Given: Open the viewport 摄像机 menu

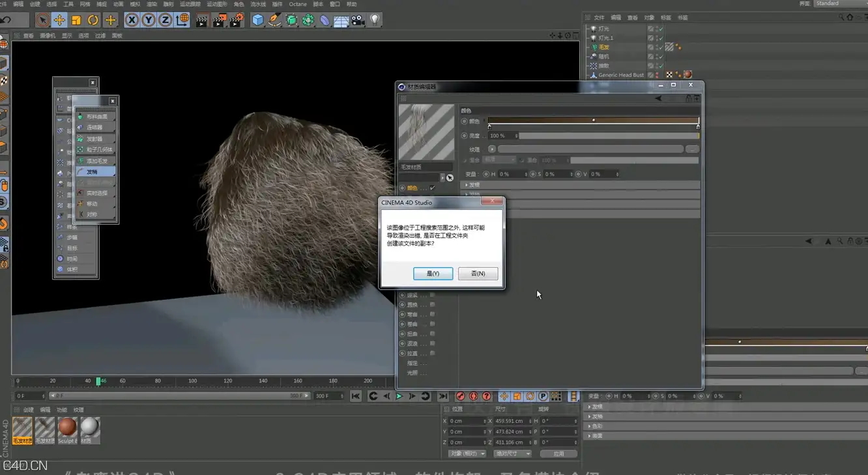Looking at the screenshot, I should [48, 36].
